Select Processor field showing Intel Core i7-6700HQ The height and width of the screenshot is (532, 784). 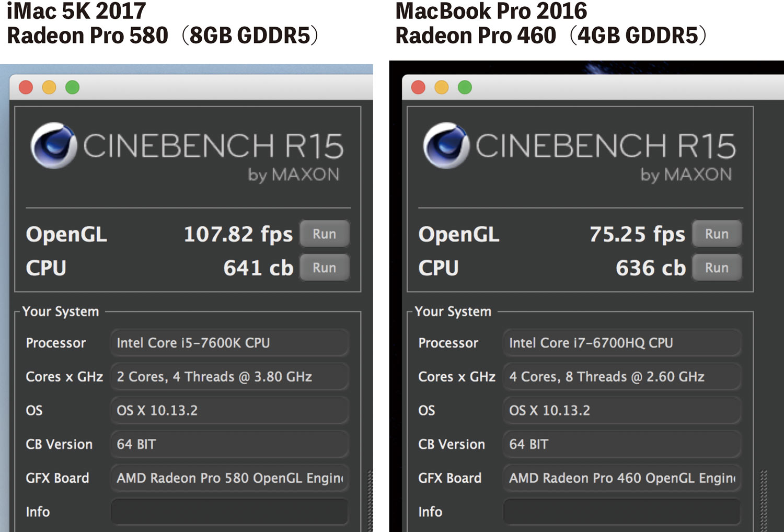tap(622, 343)
